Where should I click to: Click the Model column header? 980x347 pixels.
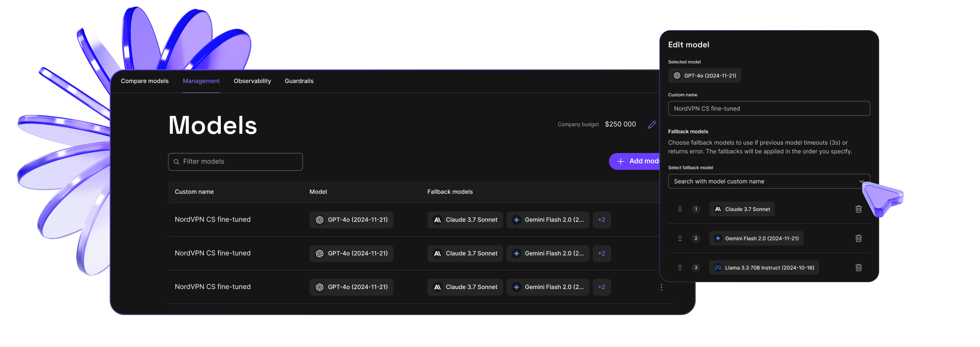[x=318, y=192]
